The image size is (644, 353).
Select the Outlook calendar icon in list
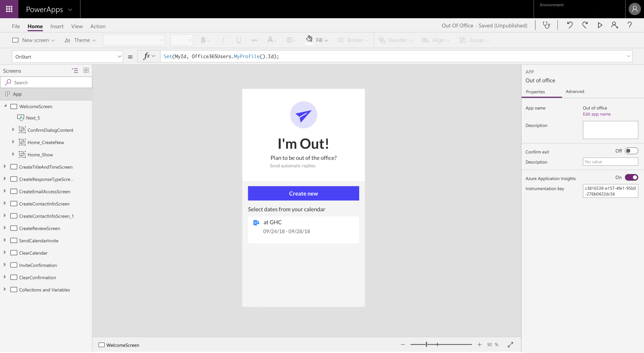click(x=256, y=223)
